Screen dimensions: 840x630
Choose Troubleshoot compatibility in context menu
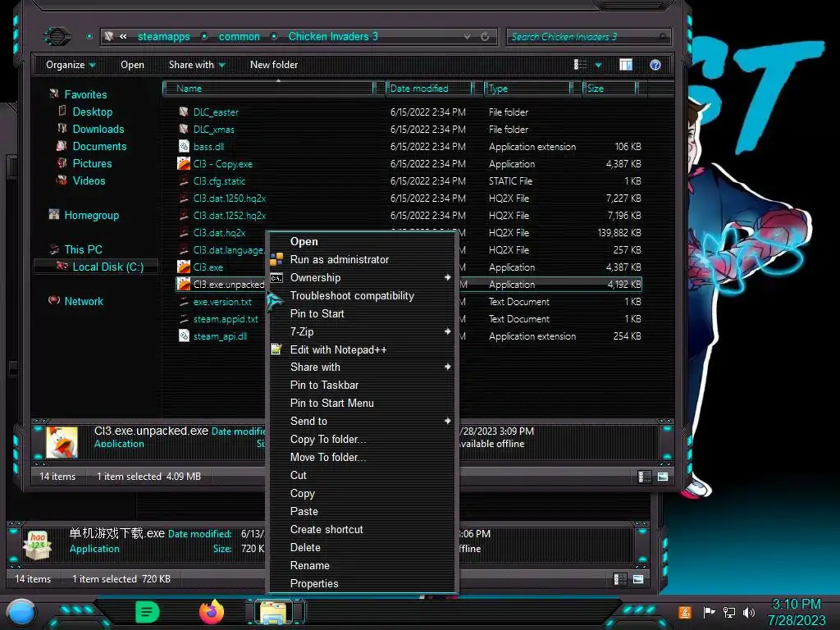pyautogui.click(x=362, y=295)
